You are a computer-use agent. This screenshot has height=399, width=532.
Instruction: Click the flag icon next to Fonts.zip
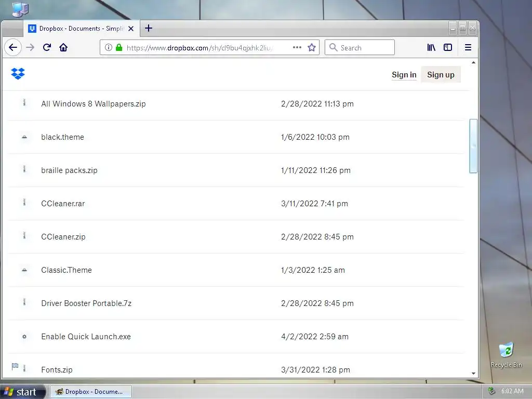coord(15,366)
